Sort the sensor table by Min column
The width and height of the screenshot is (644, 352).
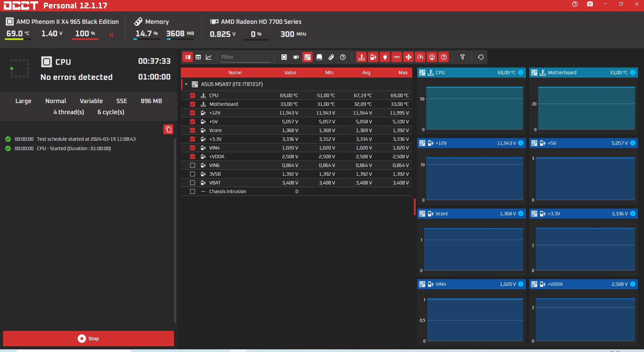tap(329, 73)
